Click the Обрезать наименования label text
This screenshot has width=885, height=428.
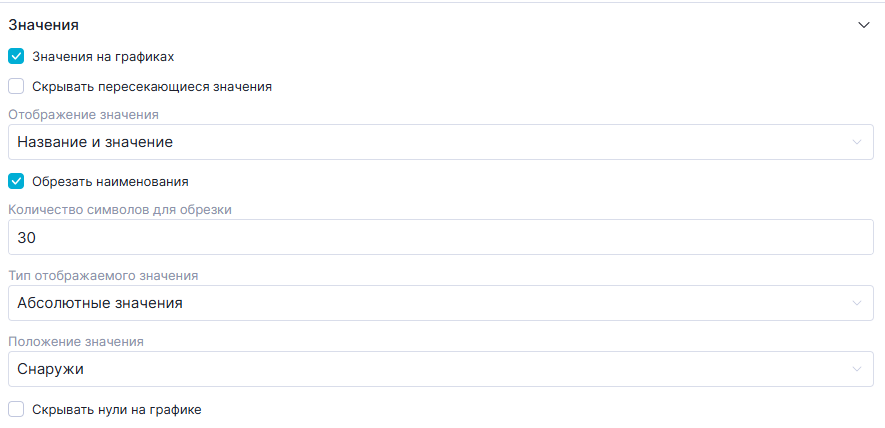tap(110, 182)
